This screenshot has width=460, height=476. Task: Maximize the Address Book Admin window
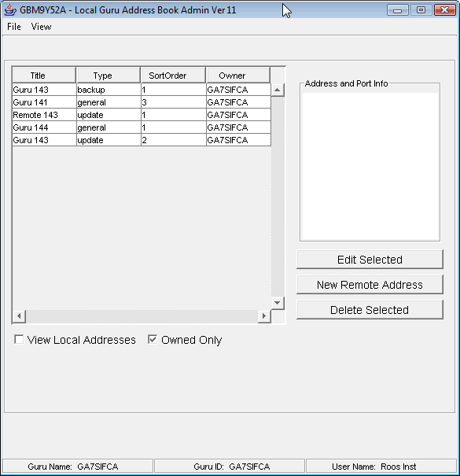click(x=421, y=10)
